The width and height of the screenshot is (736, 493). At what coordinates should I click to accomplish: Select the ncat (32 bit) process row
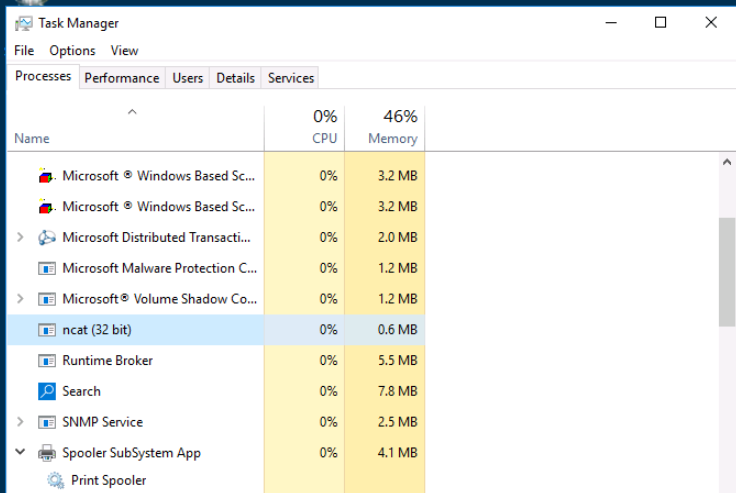[x=216, y=330]
